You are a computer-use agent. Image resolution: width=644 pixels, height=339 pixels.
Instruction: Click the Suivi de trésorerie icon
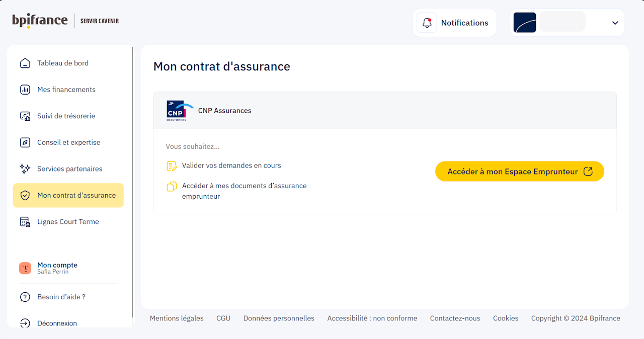point(25,116)
